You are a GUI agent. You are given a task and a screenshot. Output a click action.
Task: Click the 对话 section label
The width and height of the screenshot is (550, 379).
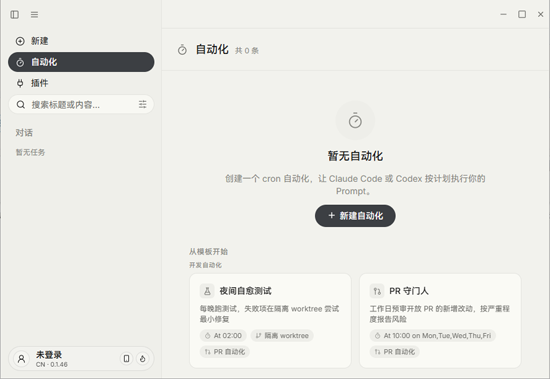[x=24, y=133]
